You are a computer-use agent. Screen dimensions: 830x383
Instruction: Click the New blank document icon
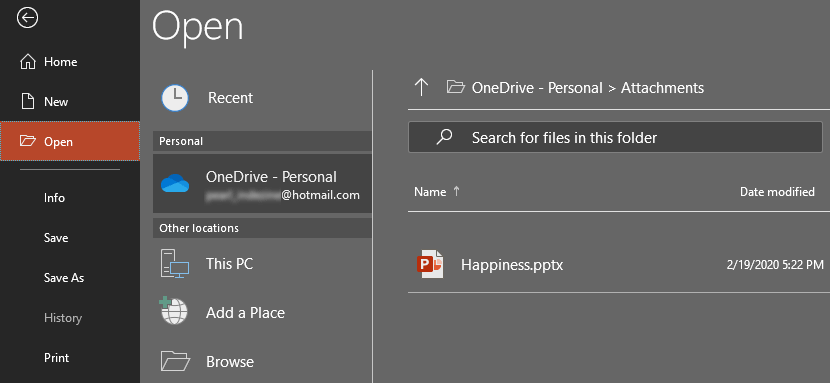pos(28,102)
